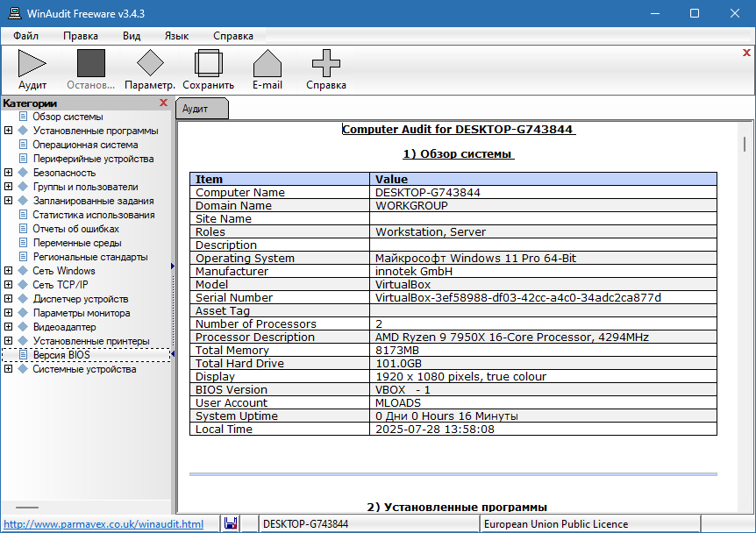
Task: Click the diamond icon beside Видеоадаптер
Action: coord(23,326)
